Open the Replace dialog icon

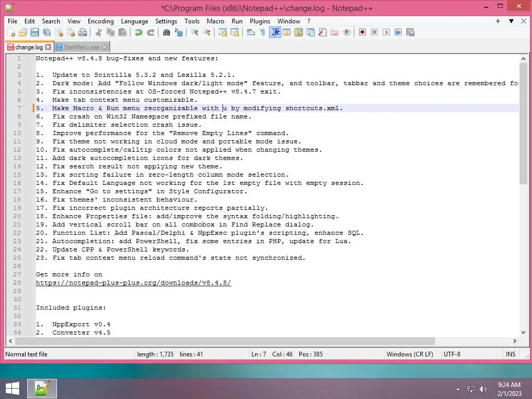click(179, 32)
